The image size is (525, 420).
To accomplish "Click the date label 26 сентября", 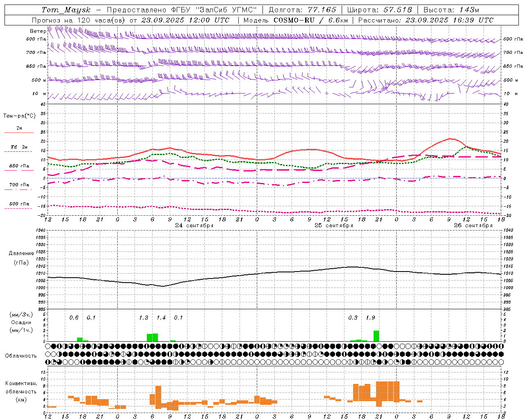I will (473, 226).
